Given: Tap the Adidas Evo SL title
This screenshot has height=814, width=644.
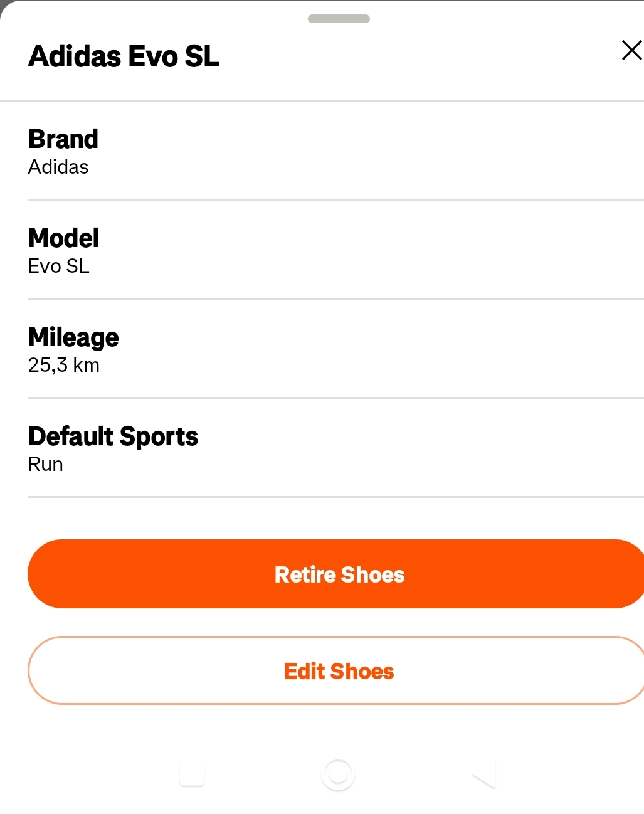Looking at the screenshot, I should point(124,56).
